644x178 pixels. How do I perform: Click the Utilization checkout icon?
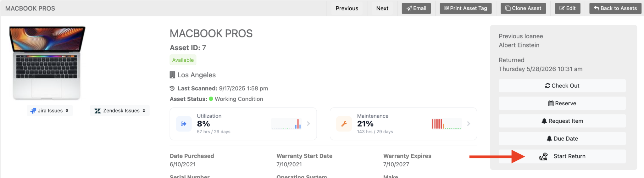[x=184, y=124]
